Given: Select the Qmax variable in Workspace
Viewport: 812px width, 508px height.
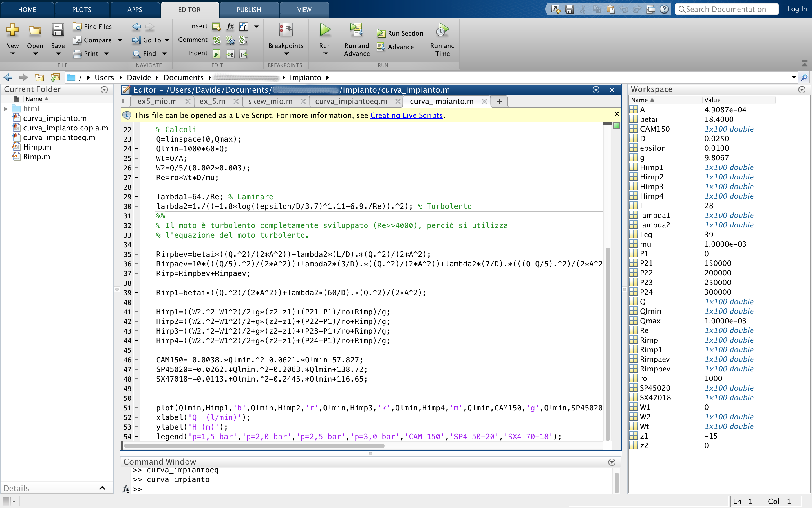Looking at the screenshot, I should (x=650, y=321).
